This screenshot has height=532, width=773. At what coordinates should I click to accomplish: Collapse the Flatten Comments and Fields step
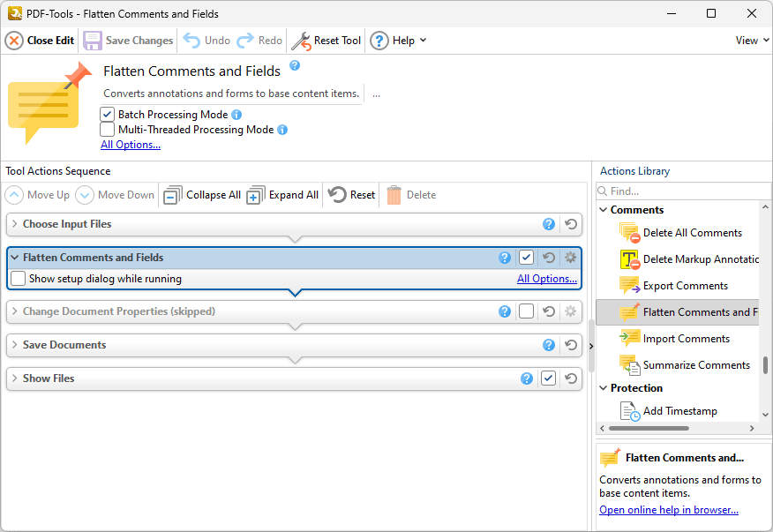coord(15,258)
